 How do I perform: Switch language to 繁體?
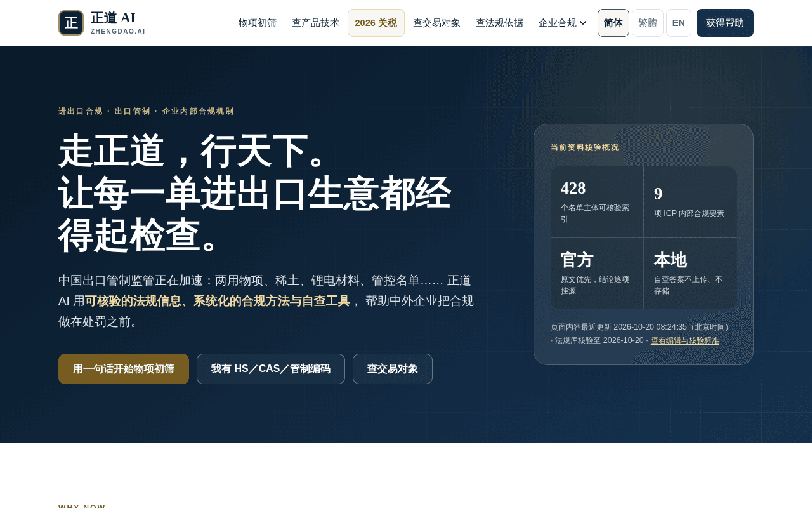(x=648, y=23)
